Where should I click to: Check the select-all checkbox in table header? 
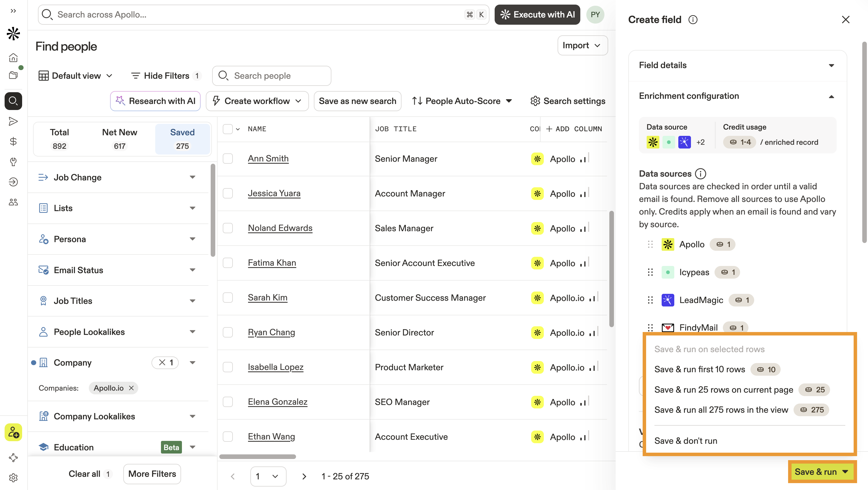tap(228, 129)
